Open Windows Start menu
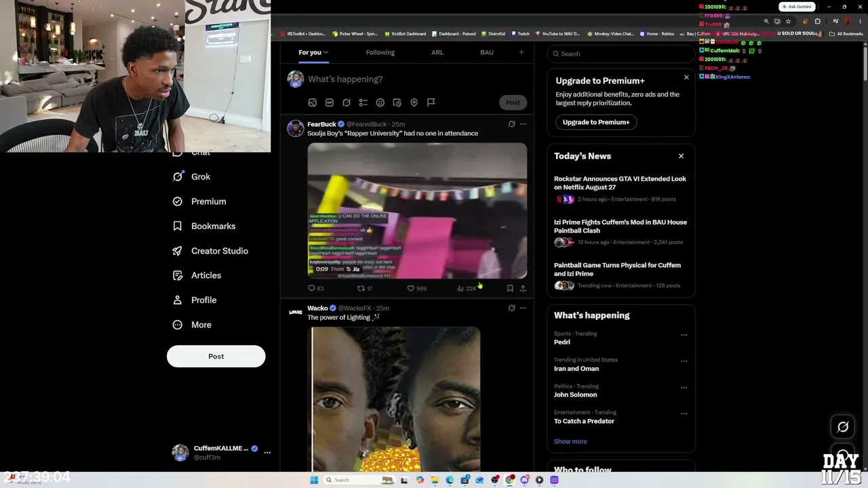 pyautogui.click(x=314, y=480)
